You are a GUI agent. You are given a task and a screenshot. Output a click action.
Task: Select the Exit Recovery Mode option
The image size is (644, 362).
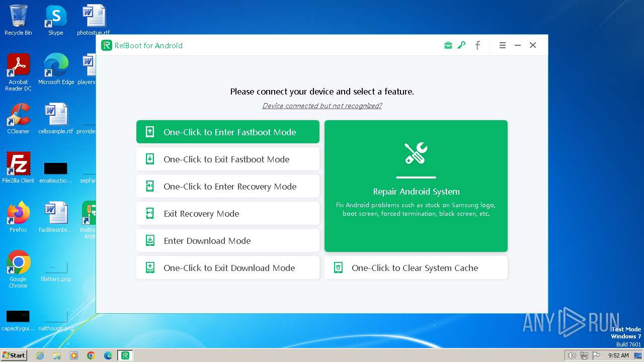pos(228,213)
